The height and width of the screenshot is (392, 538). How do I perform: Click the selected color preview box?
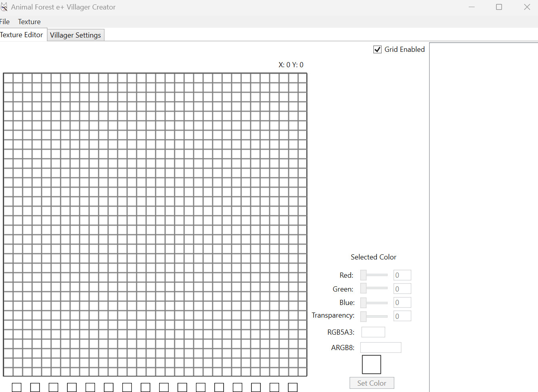coord(371,364)
